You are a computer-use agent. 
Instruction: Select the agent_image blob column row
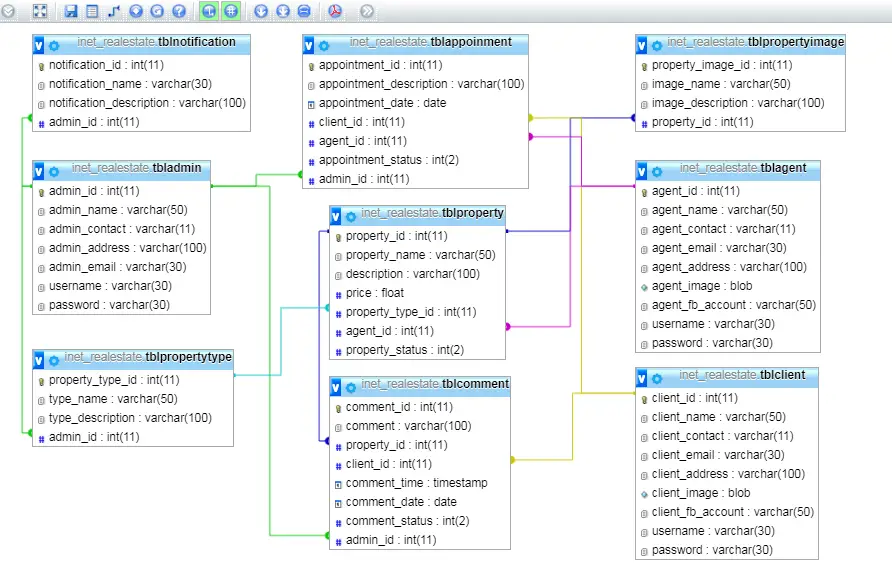(x=728, y=286)
